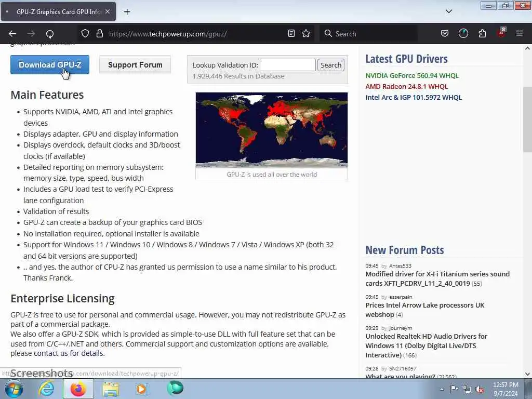Open the uBlock extension icon with badge
The image size is (532, 399).
tap(501, 33)
